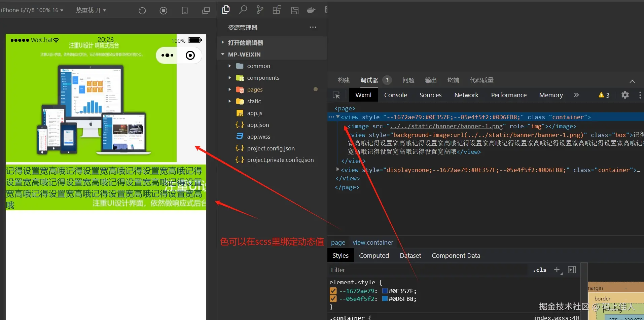Focus the styles Filter input field

coord(427,270)
